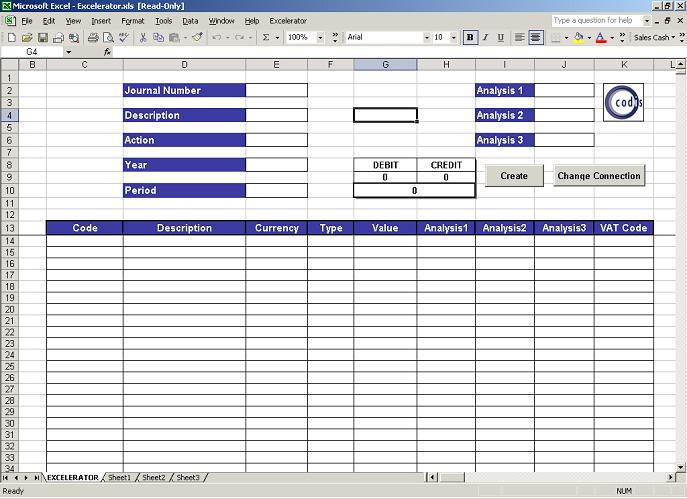The width and height of the screenshot is (687, 499).
Task: Click the last sheet navigation arrow
Action: click(37, 478)
